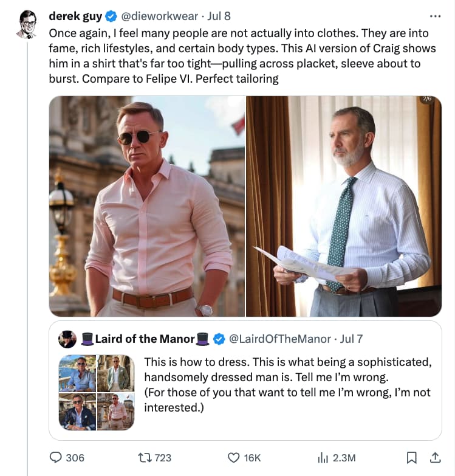Open the Felipe VI photo on right
The width and height of the screenshot is (455, 476).
pyautogui.click(x=344, y=206)
